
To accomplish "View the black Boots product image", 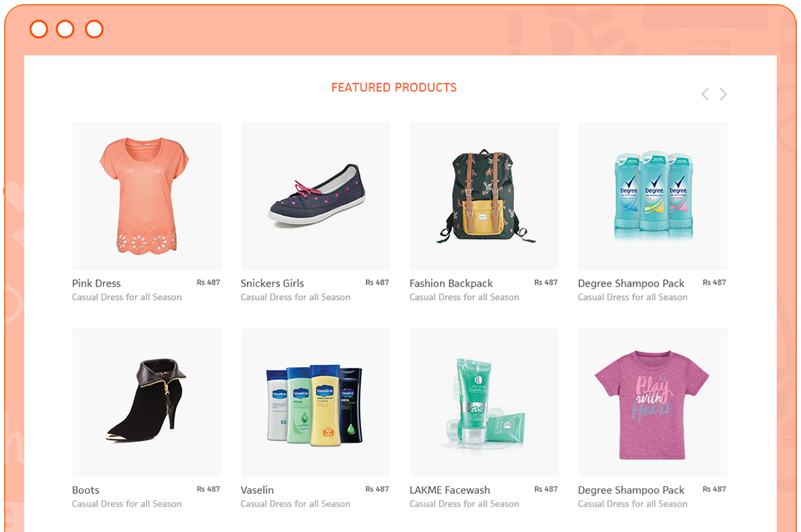I will tap(147, 403).
